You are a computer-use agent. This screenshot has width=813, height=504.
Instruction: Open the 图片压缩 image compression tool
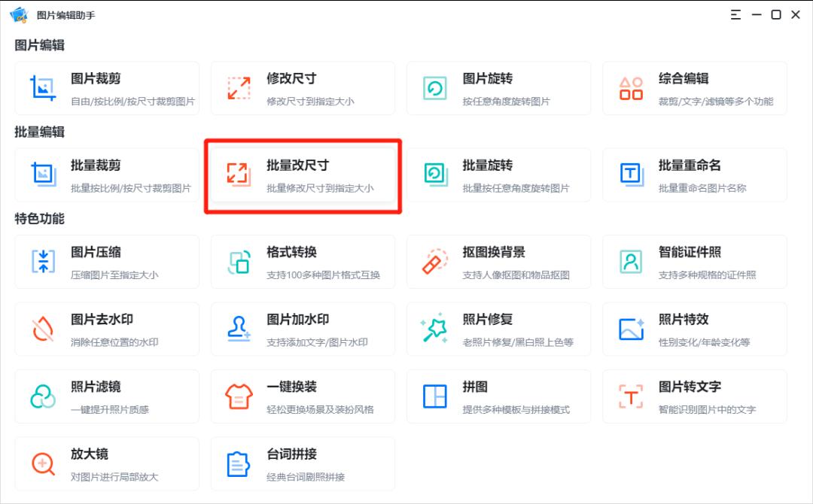(x=105, y=261)
